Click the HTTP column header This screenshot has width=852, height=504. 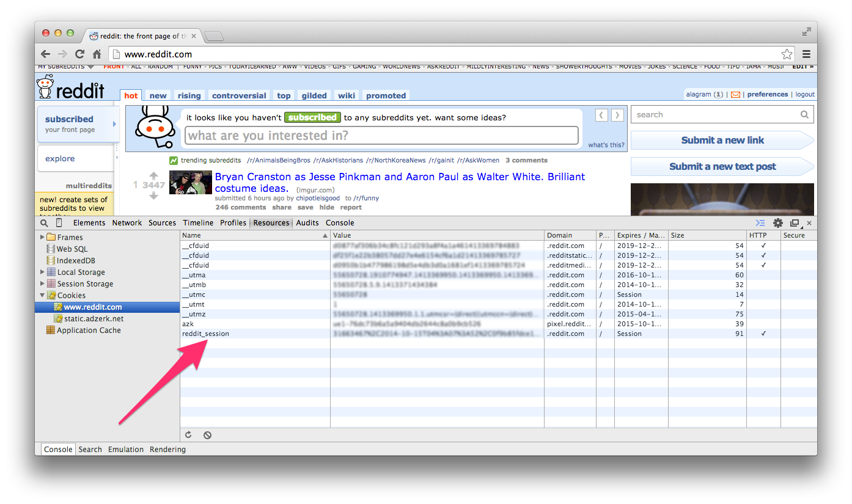point(763,235)
